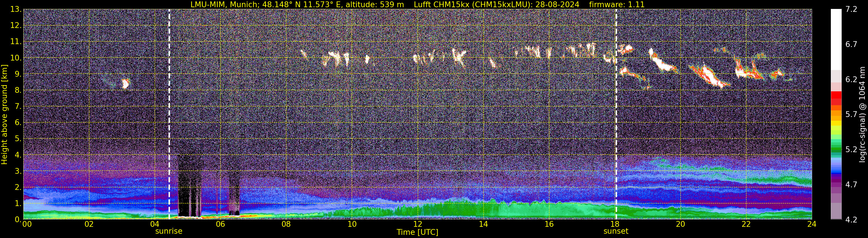Click the dashed white sunrise marker line
The height and width of the screenshot is (238, 868).
[x=169, y=114]
